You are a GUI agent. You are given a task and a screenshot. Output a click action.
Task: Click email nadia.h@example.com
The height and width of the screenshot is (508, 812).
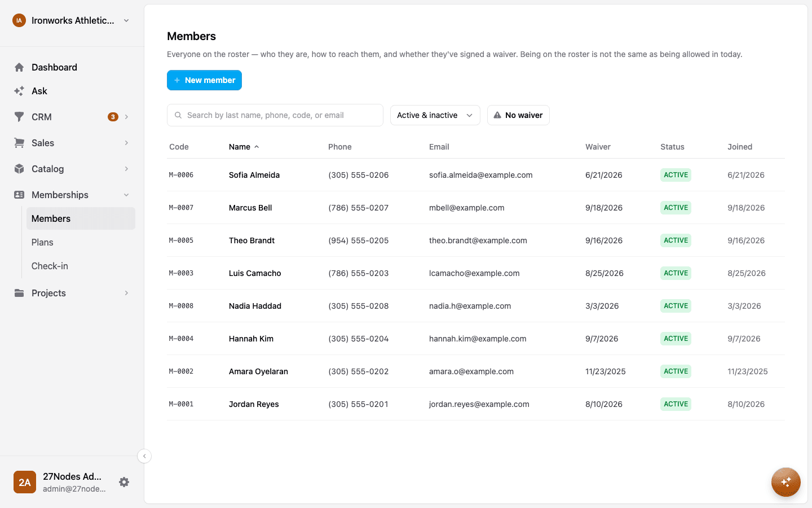pyautogui.click(x=470, y=306)
